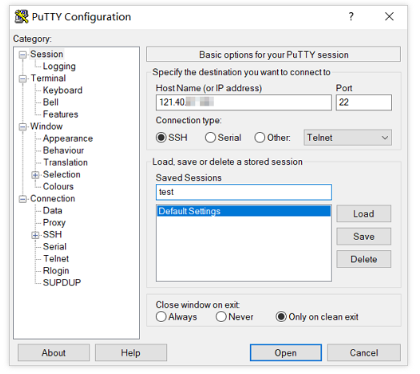Choose Always for close window on exit

(161, 316)
